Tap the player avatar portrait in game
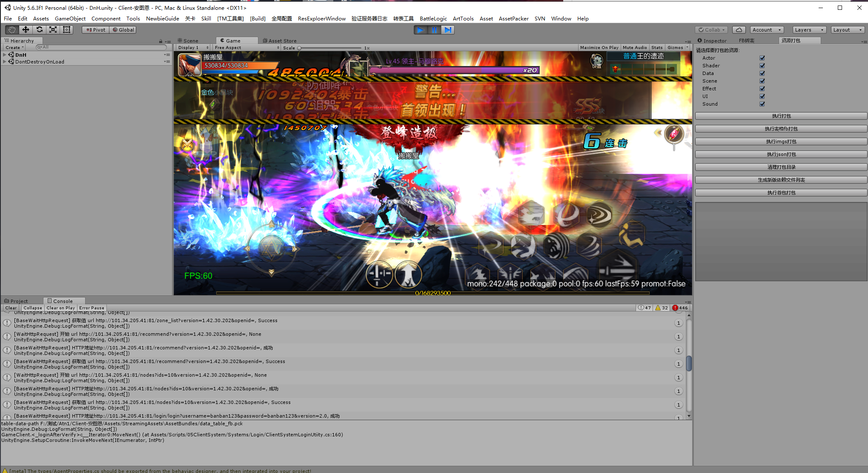The image size is (868, 473). point(189,64)
